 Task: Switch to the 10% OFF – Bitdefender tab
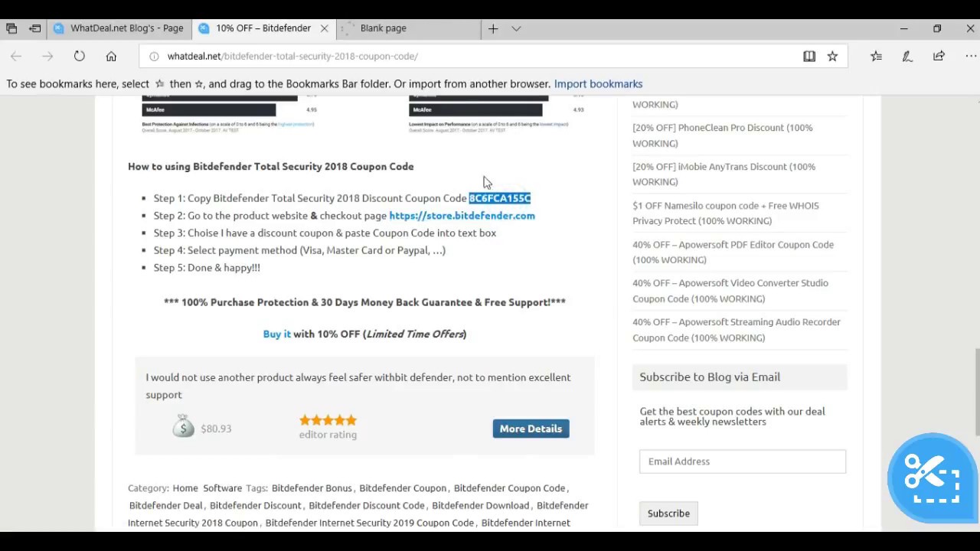(263, 28)
